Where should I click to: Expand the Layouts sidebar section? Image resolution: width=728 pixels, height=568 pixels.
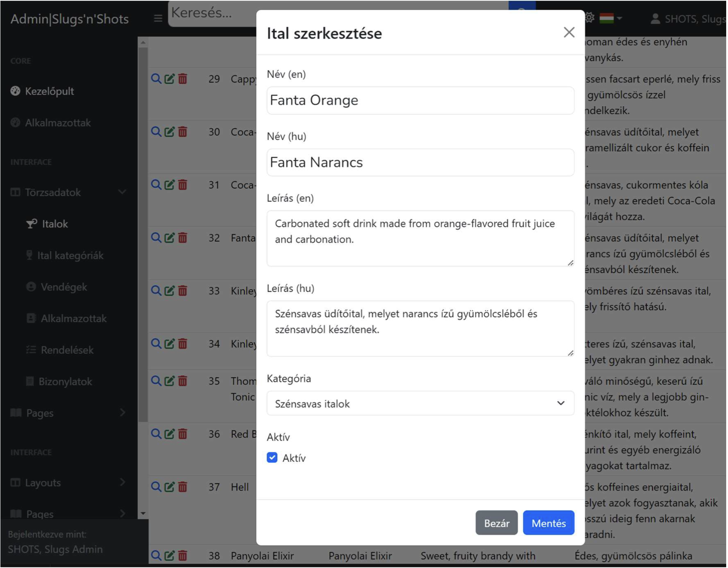(x=69, y=483)
